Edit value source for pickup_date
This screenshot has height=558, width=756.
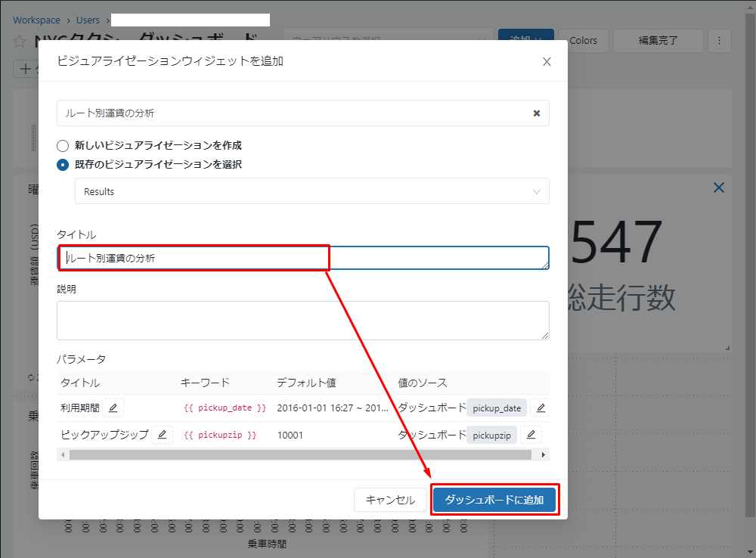pos(540,408)
